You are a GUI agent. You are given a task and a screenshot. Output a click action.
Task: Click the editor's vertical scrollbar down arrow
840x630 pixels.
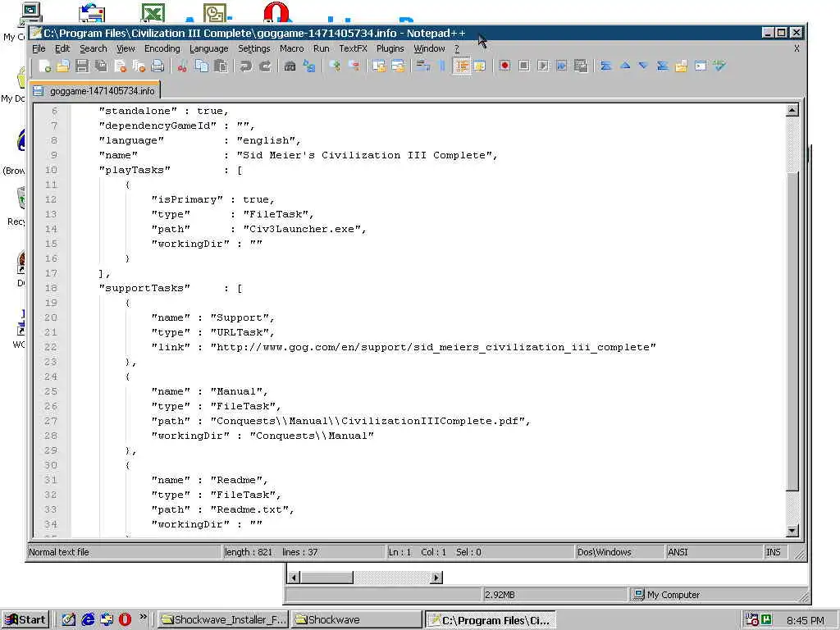tap(792, 531)
